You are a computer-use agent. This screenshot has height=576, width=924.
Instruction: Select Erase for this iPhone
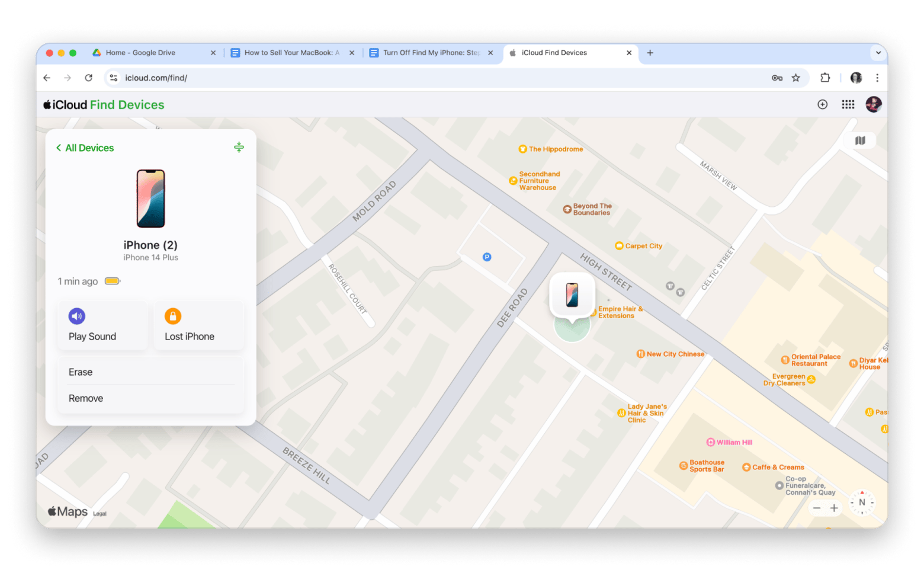pyautogui.click(x=81, y=372)
